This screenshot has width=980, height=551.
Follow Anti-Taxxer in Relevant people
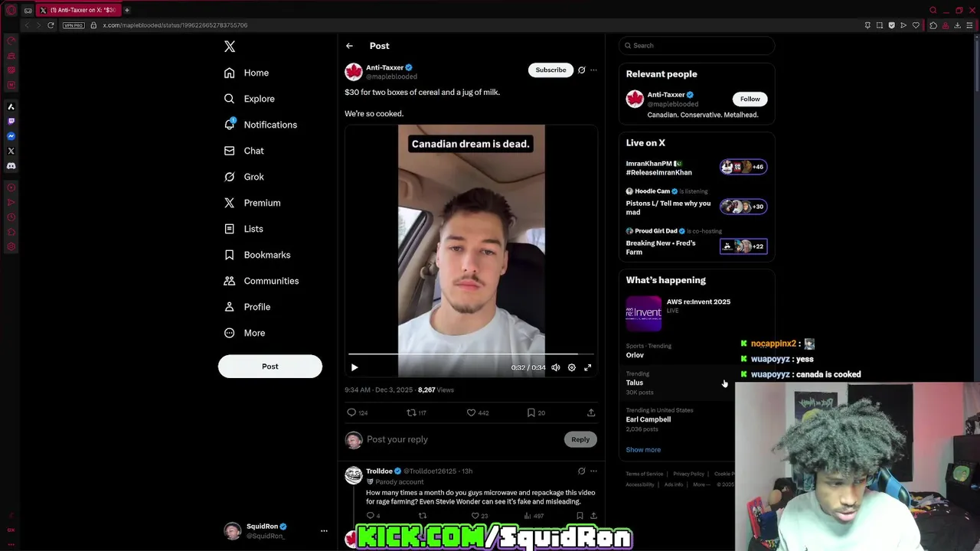pyautogui.click(x=750, y=99)
